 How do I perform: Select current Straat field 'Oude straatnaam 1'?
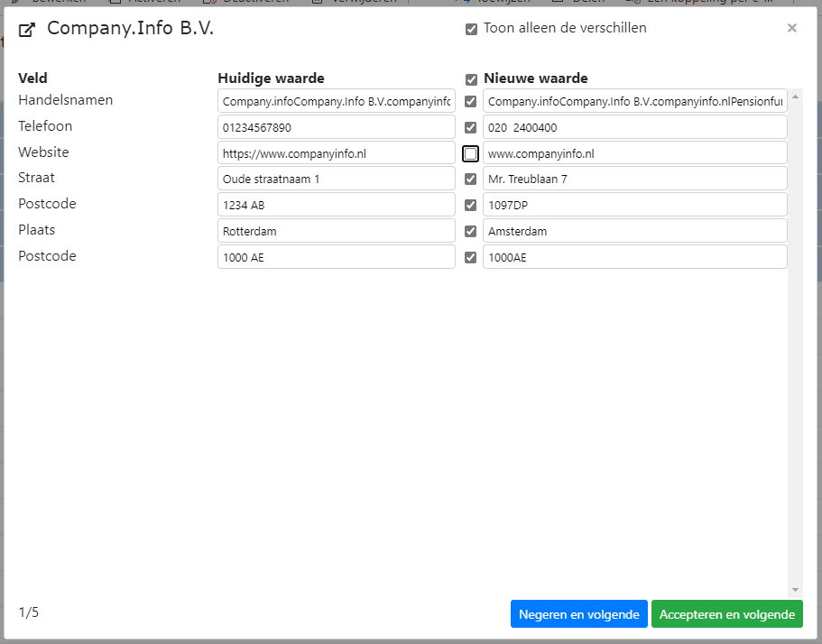click(336, 179)
